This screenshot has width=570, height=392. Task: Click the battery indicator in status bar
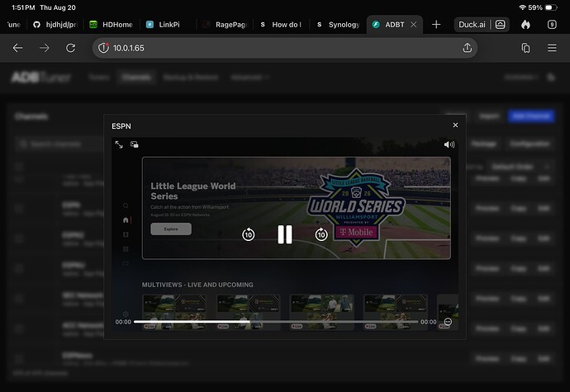(551, 7)
